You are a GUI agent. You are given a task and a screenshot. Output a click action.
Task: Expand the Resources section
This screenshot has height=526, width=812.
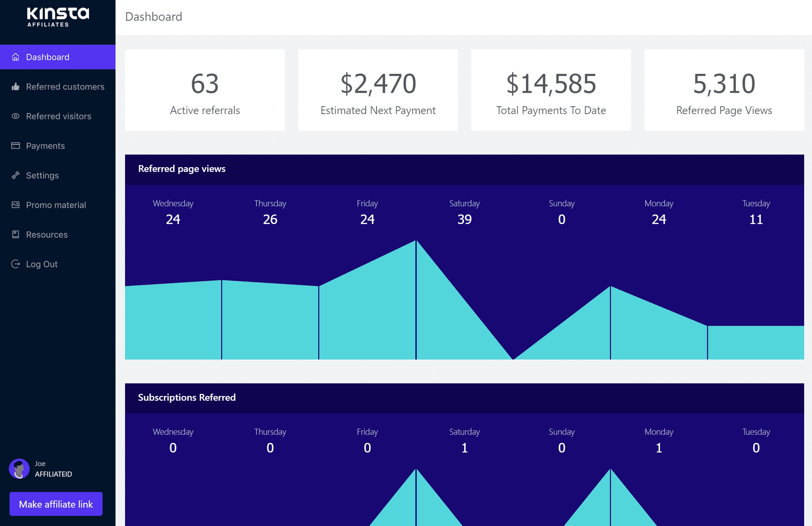point(46,234)
